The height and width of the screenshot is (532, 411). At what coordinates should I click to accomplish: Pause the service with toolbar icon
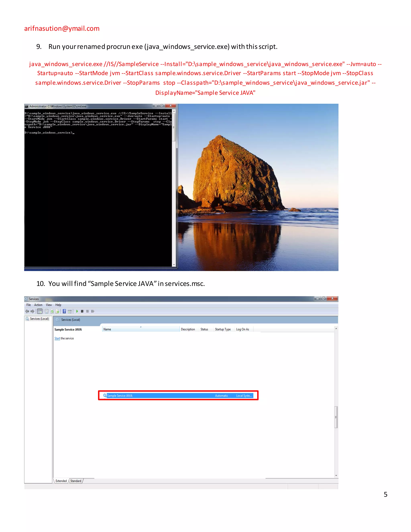tap(87, 311)
